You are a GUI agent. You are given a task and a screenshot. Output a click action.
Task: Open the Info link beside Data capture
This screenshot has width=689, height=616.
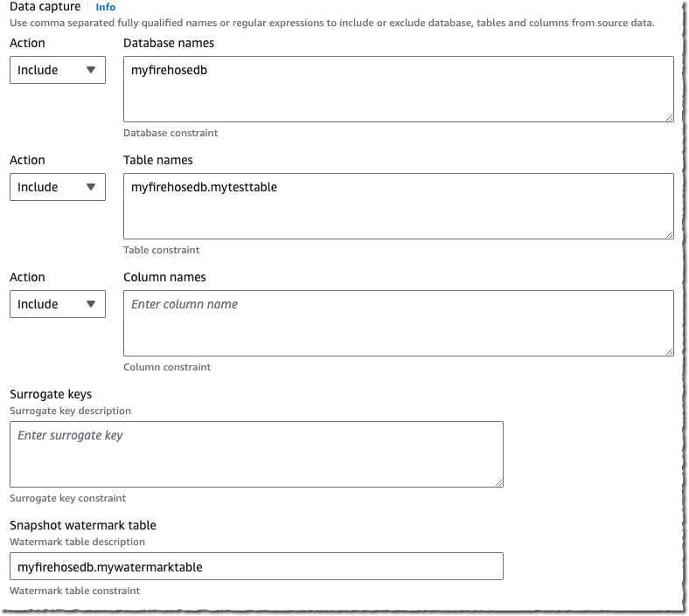click(106, 7)
